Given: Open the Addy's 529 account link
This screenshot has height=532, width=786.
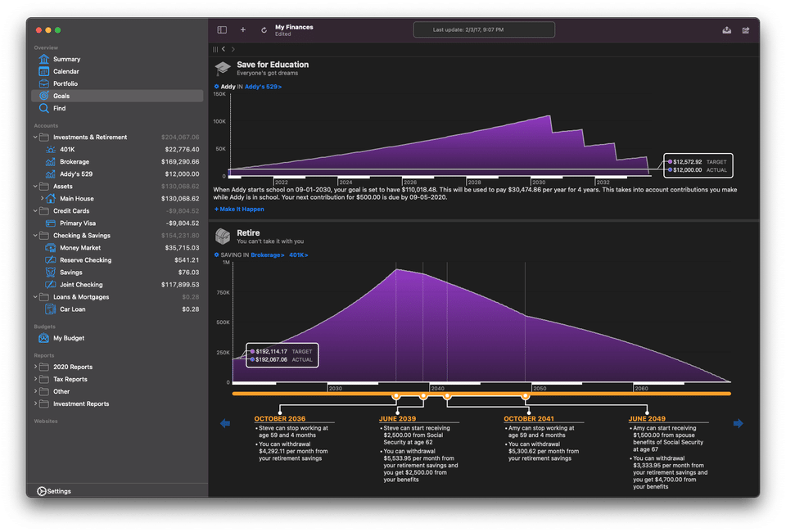Looking at the screenshot, I should click(x=263, y=86).
